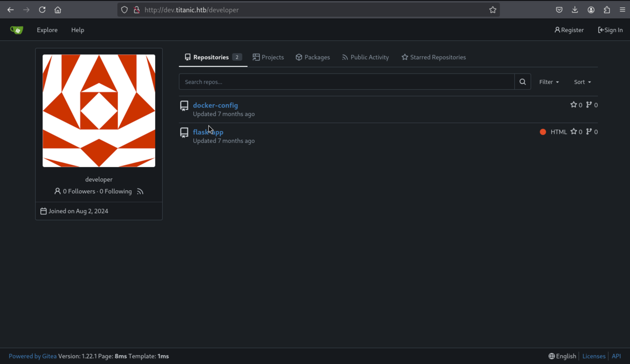Click the browser home icon

(x=58, y=10)
